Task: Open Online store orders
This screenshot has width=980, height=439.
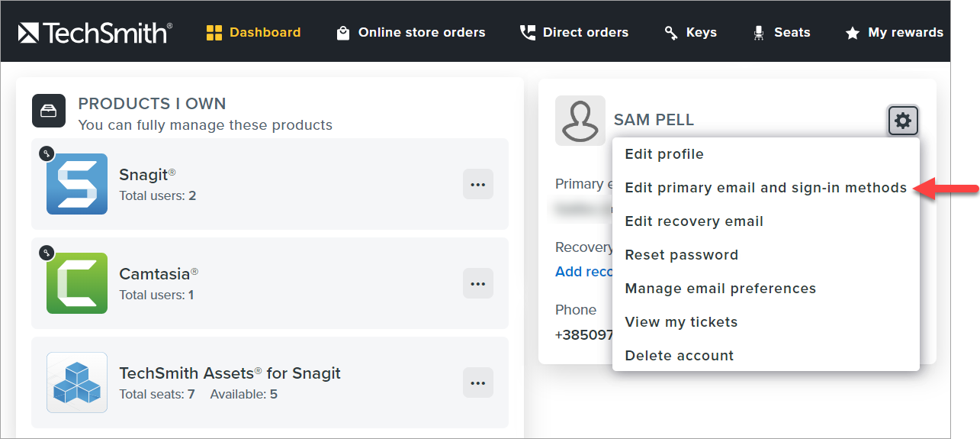Action: pos(410,32)
